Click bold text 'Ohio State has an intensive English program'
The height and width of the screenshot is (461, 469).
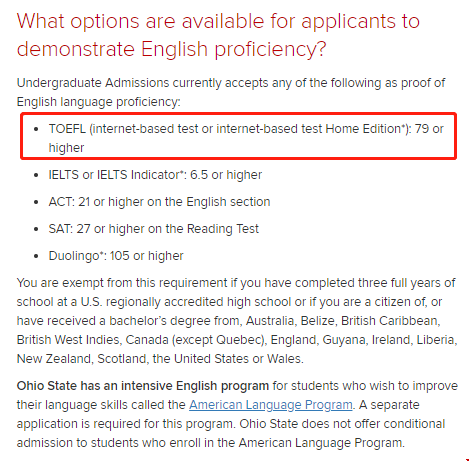pyautogui.click(x=143, y=386)
